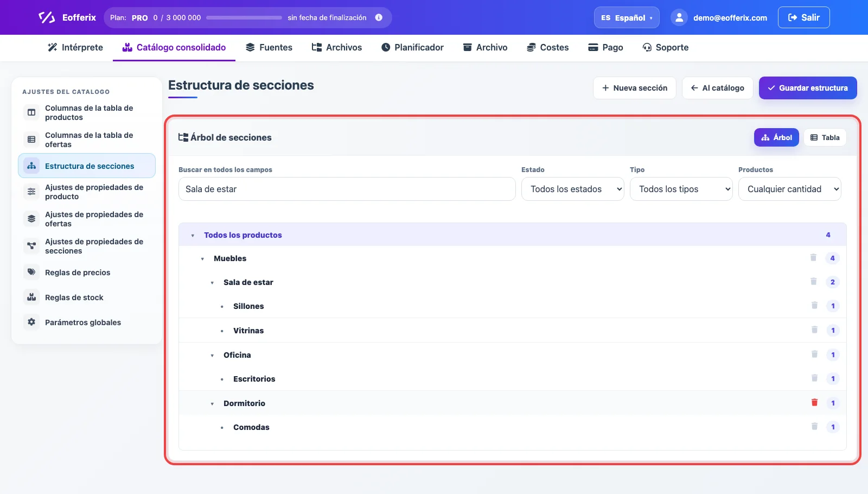This screenshot has width=868, height=494.
Task: Open the Planificador tab
Action: pyautogui.click(x=412, y=47)
